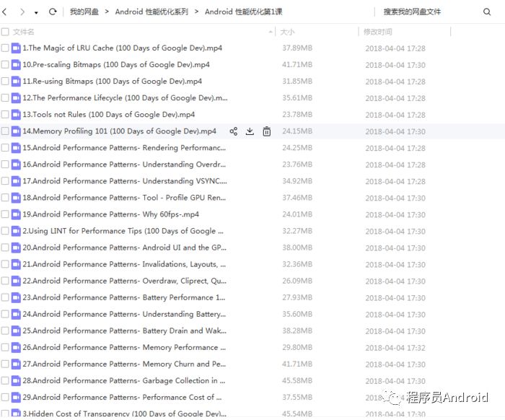Sort by the 大小 column header

[287, 32]
